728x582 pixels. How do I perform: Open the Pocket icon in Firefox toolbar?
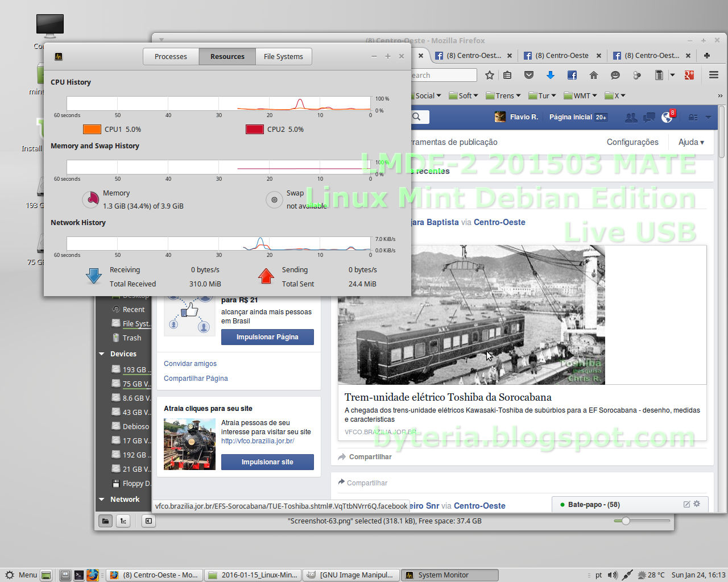pos(529,74)
